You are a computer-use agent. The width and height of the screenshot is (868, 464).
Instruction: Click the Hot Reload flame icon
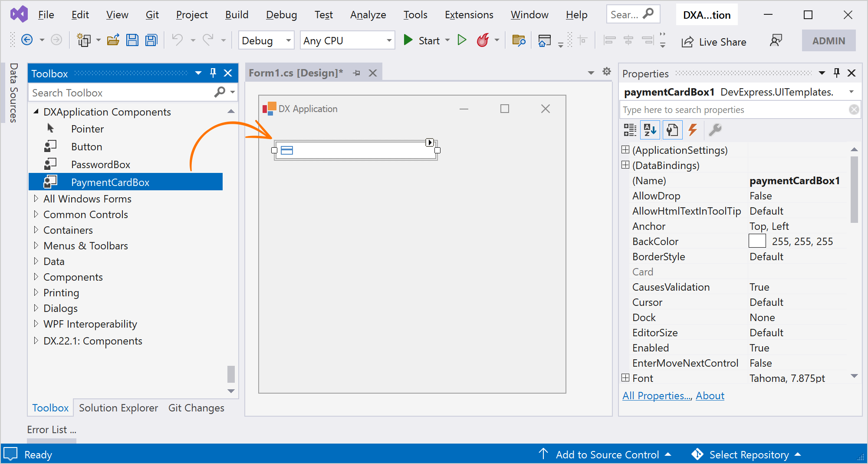[483, 40]
